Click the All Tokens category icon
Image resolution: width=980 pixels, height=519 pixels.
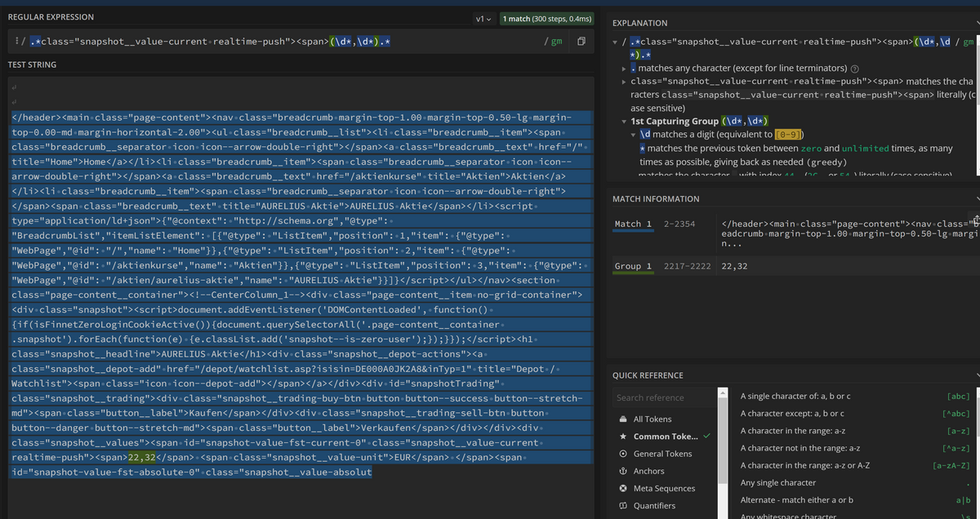[624, 419]
